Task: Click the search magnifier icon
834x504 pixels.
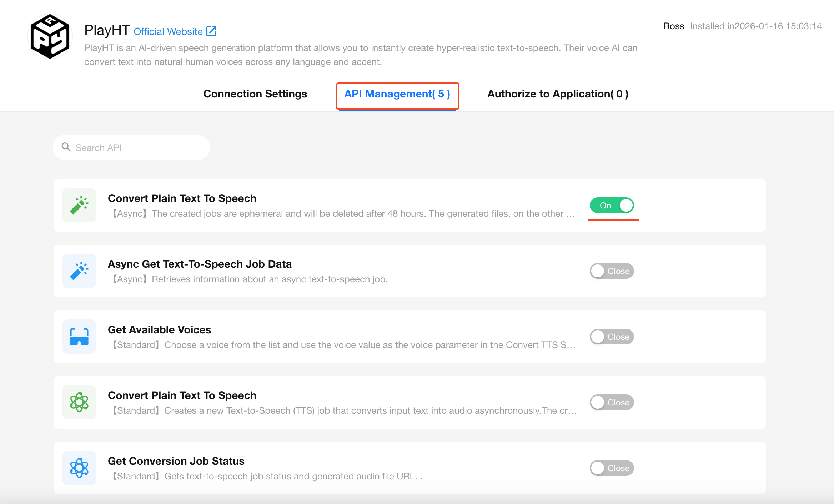Action: [x=66, y=147]
